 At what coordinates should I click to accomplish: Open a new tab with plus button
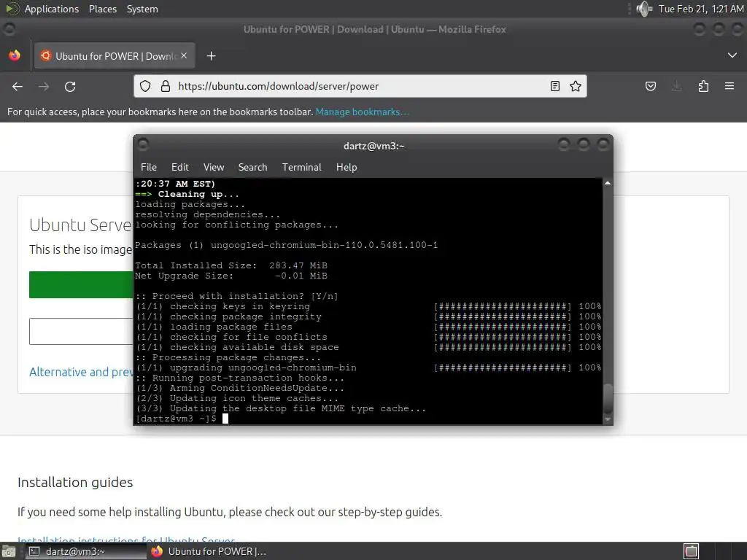pos(211,56)
